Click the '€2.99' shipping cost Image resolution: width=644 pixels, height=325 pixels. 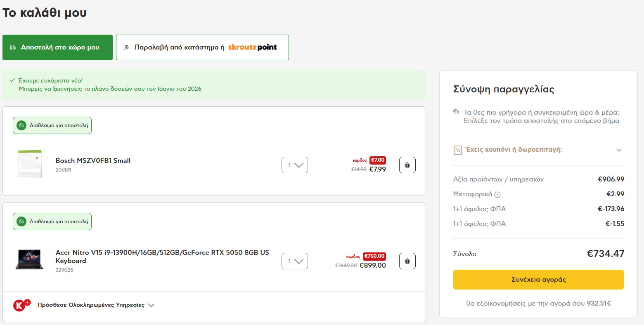(x=615, y=194)
